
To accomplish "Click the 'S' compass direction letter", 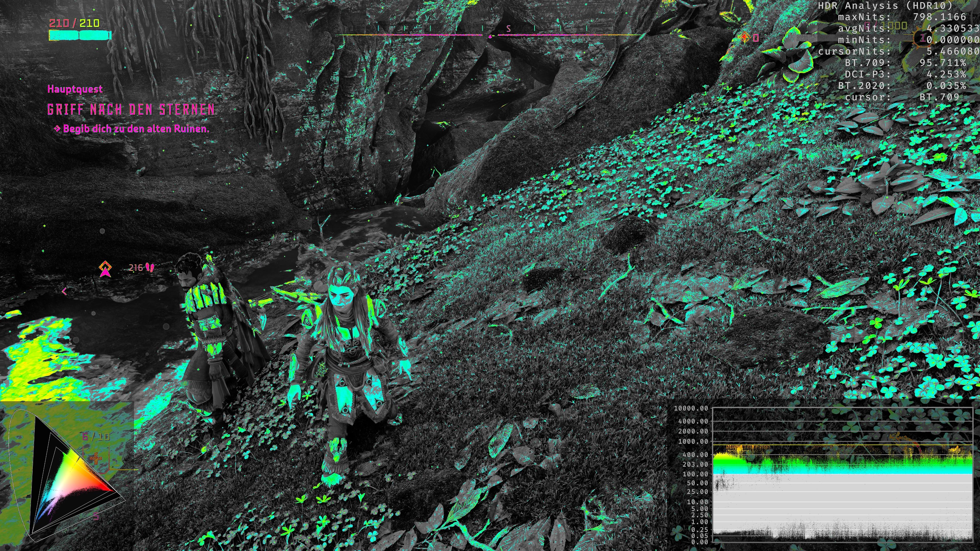I will click(x=509, y=29).
